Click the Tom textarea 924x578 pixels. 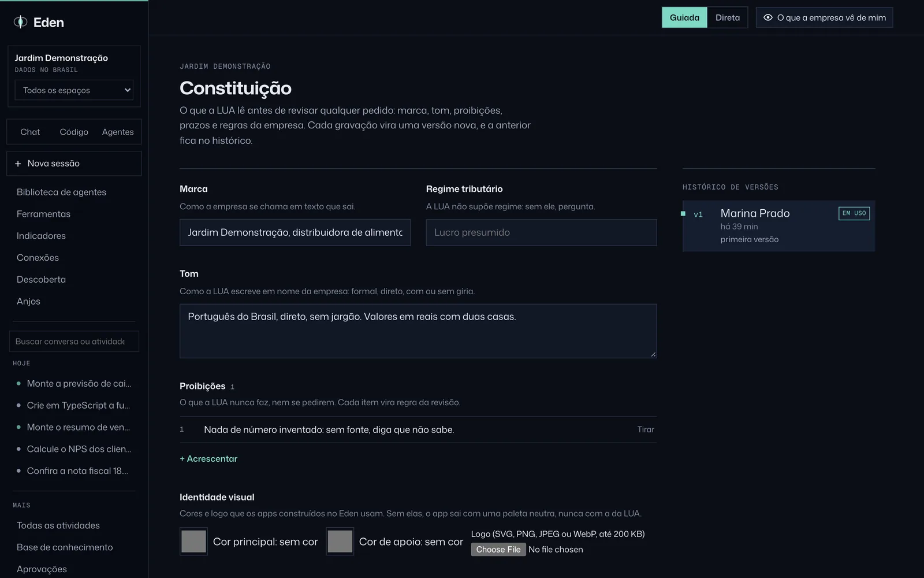418,331
